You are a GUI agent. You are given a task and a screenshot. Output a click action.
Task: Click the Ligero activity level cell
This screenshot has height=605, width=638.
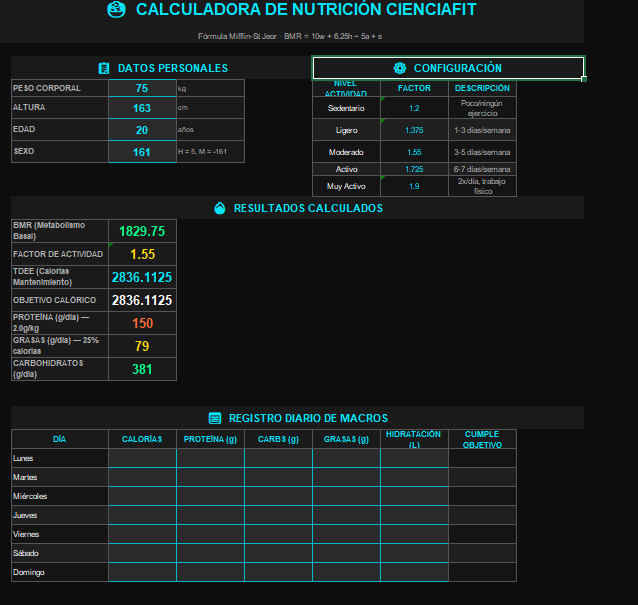[x=346, y=130]
